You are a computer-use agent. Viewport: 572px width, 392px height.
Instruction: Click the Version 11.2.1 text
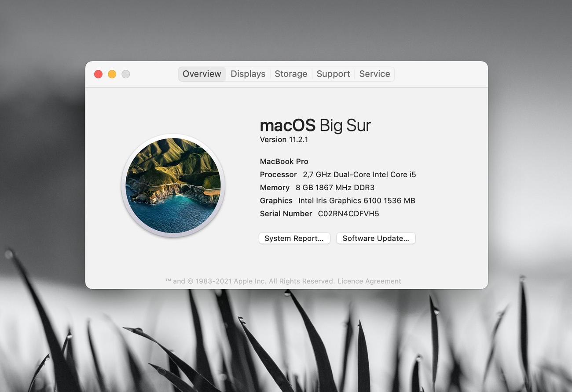(x=284, y=139)
